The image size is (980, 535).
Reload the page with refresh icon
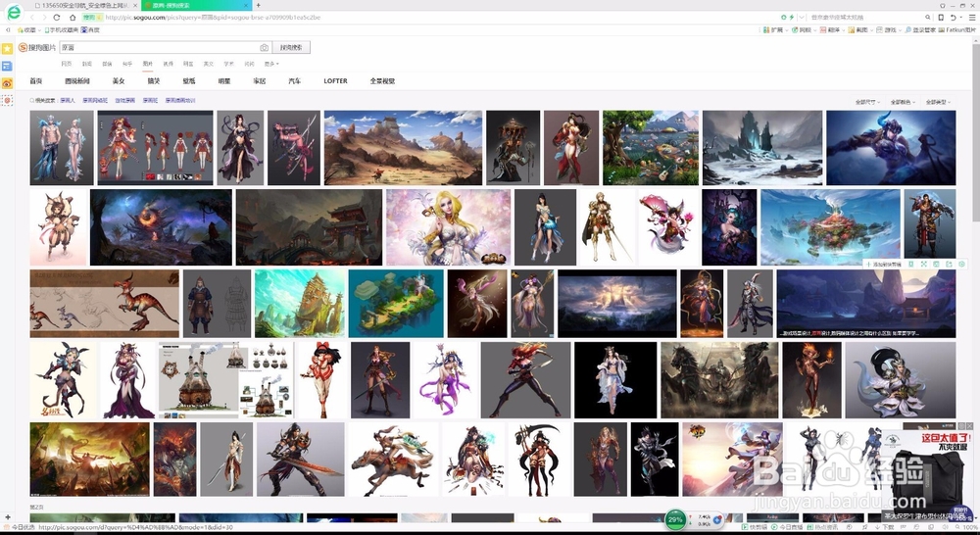(57, 18)
